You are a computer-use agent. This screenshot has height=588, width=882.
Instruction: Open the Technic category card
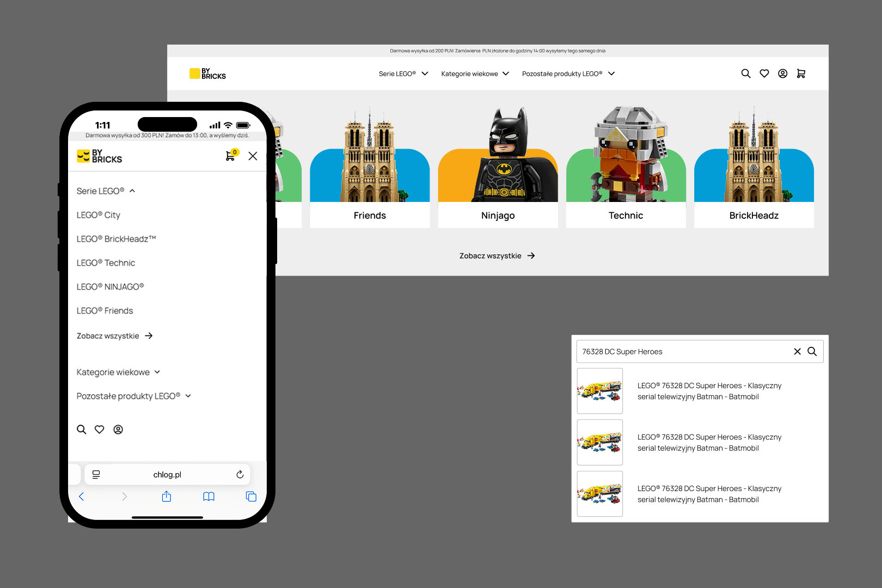[x=626, y=167]
